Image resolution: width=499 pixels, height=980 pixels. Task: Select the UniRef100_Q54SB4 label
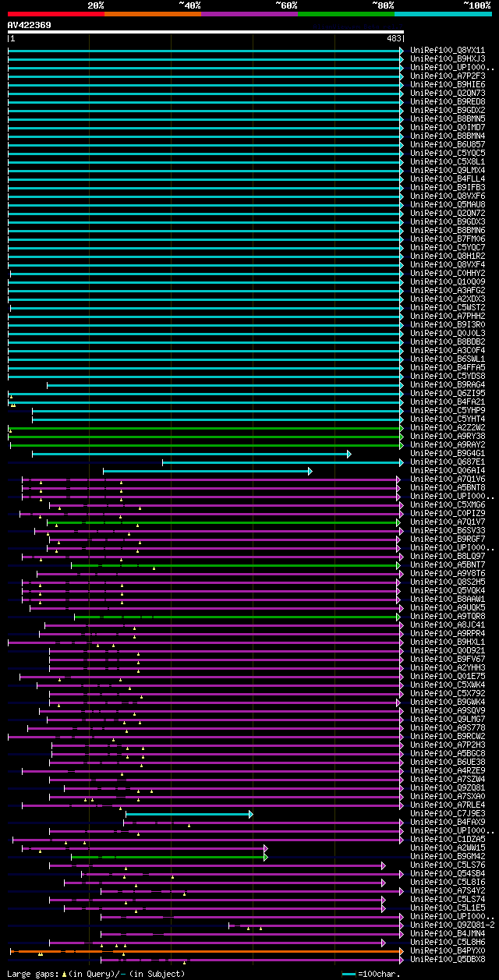pyautogui.click(x=448, y=873)
